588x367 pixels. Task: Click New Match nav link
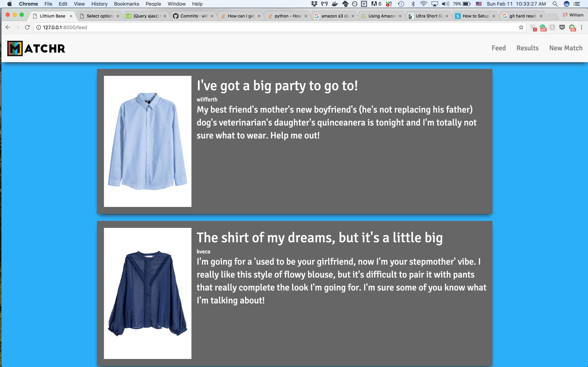[566, 48]
